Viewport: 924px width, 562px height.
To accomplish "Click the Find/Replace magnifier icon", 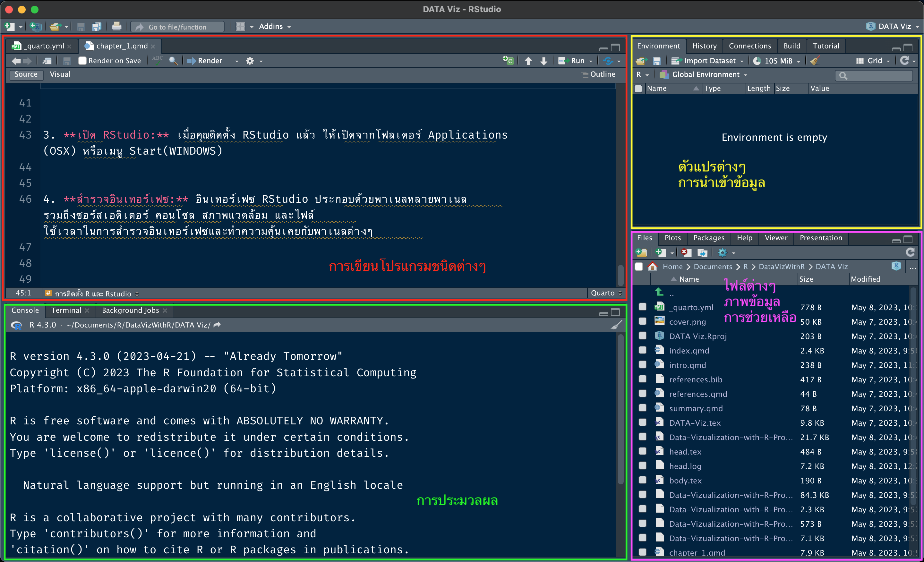I will click(x=173, y=60).
